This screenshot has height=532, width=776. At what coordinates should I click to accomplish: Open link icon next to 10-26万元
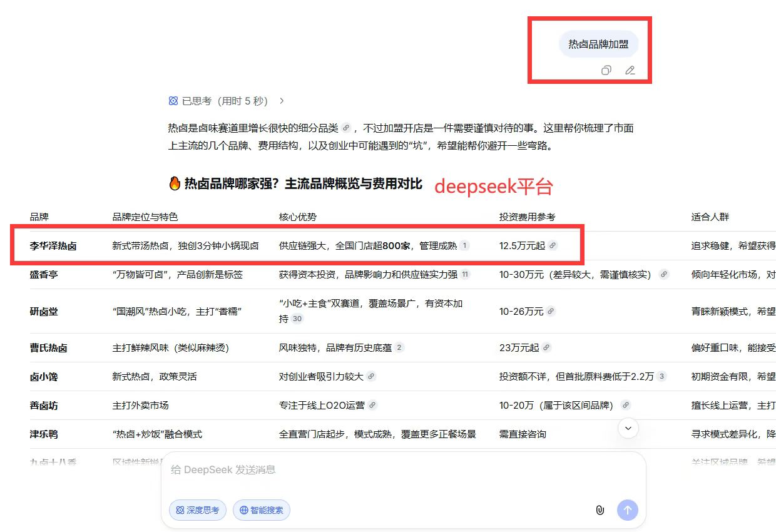click(551, 311)
